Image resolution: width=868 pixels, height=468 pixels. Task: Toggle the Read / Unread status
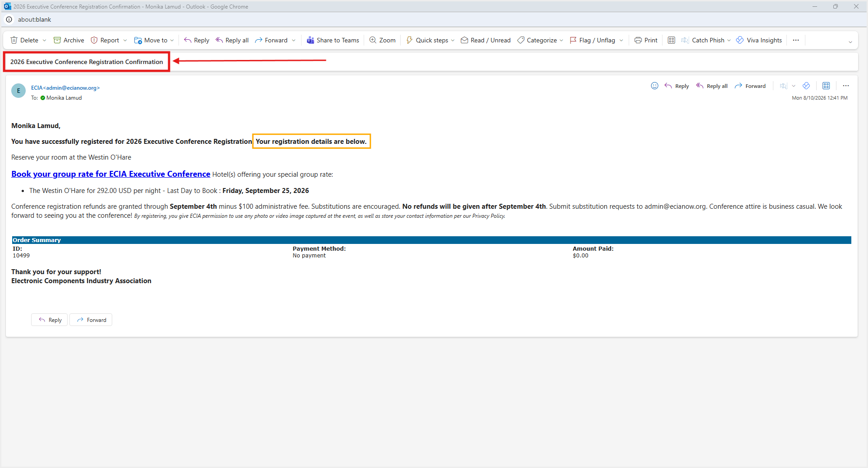(485, 40)
